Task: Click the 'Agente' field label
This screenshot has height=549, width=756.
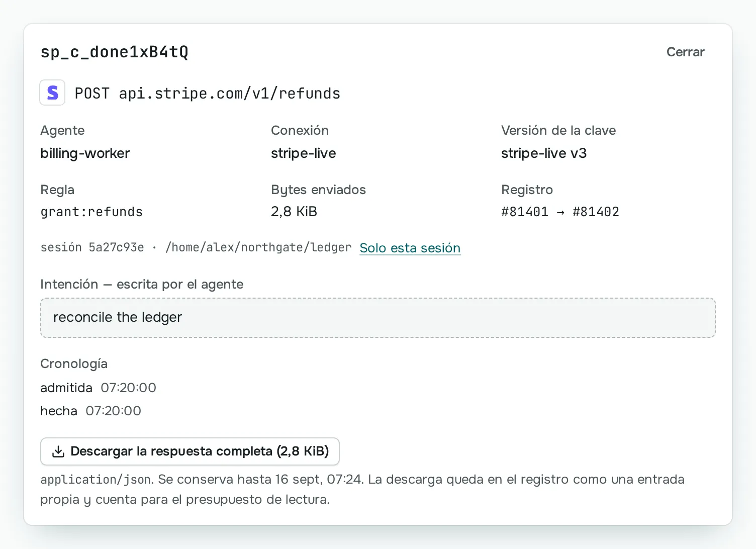Action: pyautogui.click(x=62, y=130)
